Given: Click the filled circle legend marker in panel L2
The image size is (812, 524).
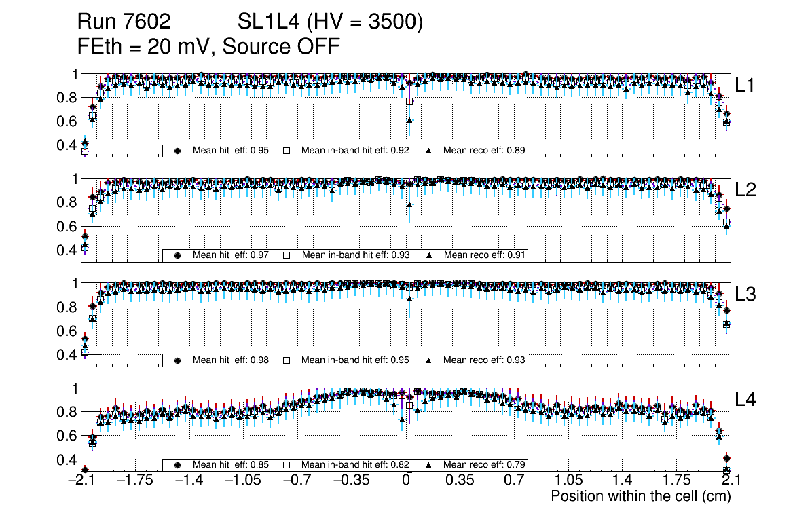Looking at the screenshot, I should pyautogui.click(x=178, y=255).
